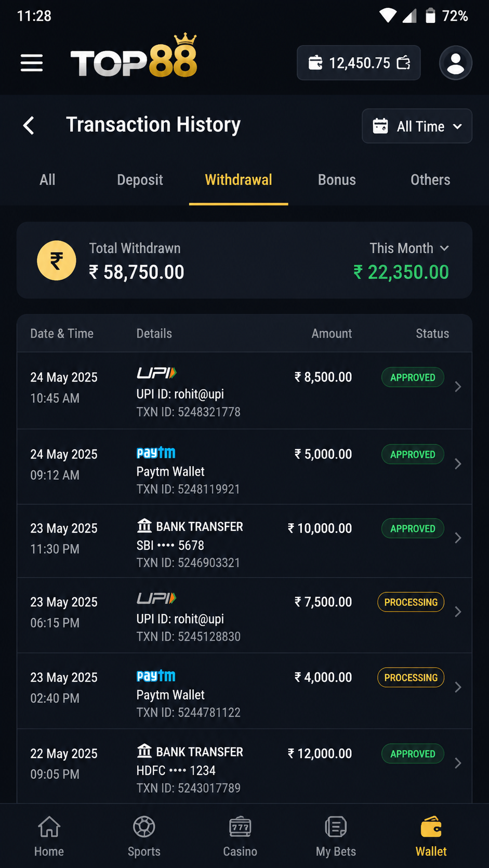
Task: Go back with the left arrow
Action: 29,125
